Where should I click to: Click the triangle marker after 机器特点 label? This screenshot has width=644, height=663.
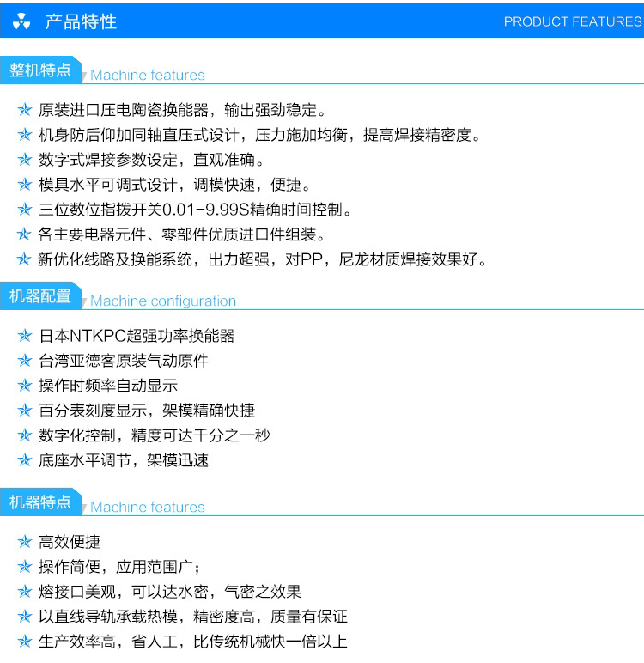coord(84,508)
